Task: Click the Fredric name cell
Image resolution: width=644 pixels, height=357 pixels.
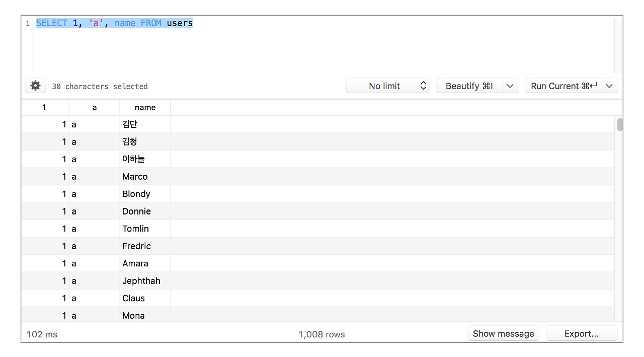Action: 136,246
